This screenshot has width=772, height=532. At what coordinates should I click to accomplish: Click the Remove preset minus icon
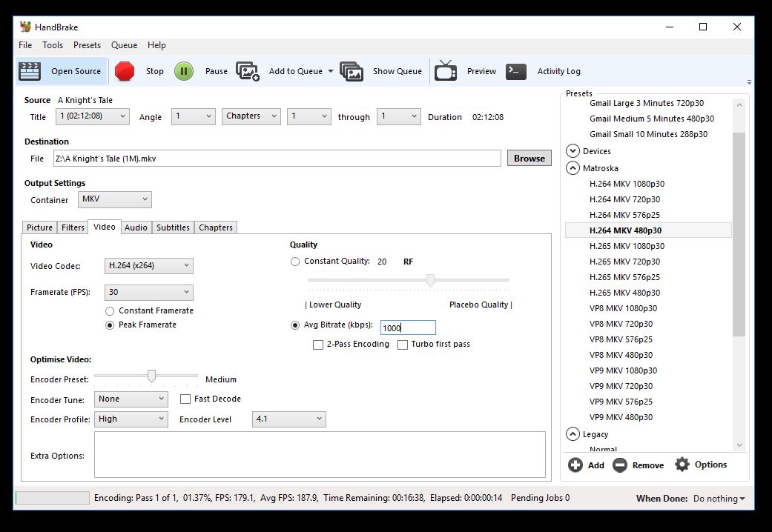[620, 465]
